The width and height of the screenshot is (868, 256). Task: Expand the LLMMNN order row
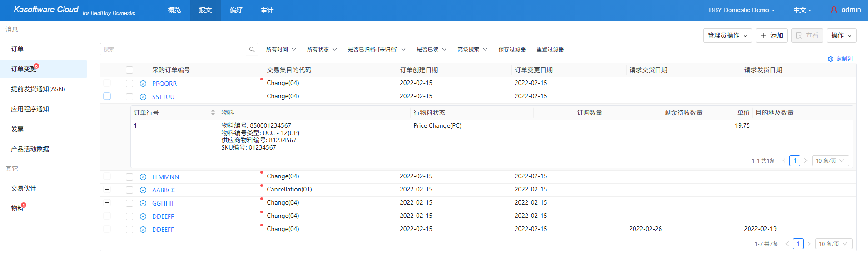[107, 176]
